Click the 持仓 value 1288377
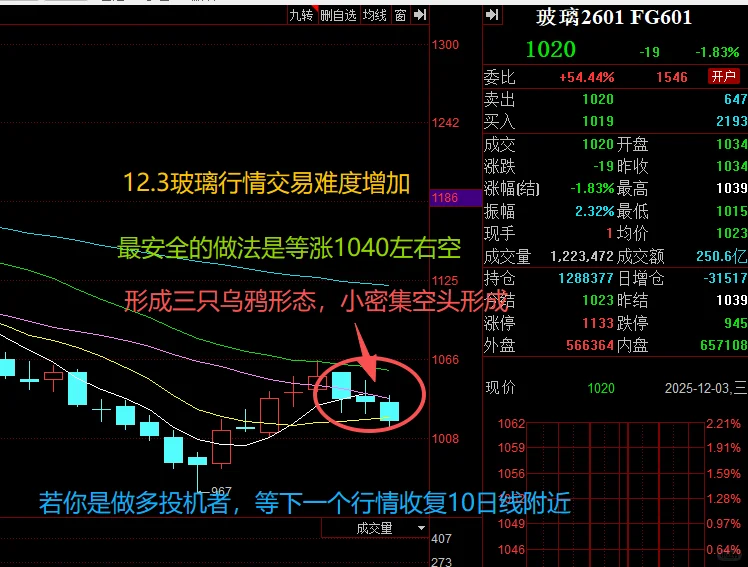The width and height of the screenshot is (748, 567). click(586, 278)
